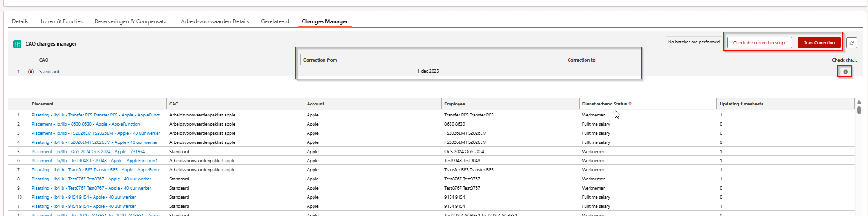Screen dimensions: 868x216
Task: Click the info icon in the Standaard row
Action: click(x=846, y=72)
